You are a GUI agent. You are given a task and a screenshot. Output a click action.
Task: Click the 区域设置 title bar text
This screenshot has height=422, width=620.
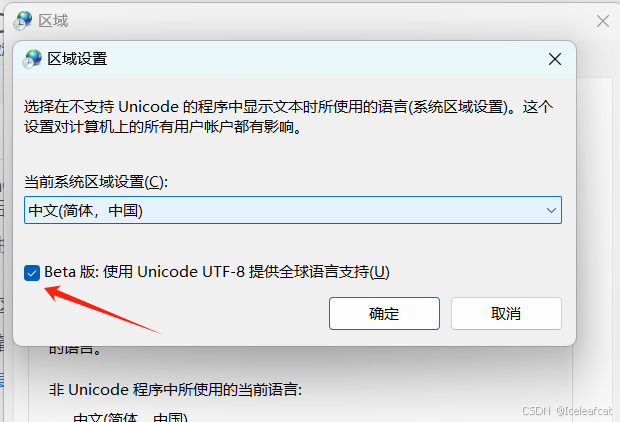[78, 59]
